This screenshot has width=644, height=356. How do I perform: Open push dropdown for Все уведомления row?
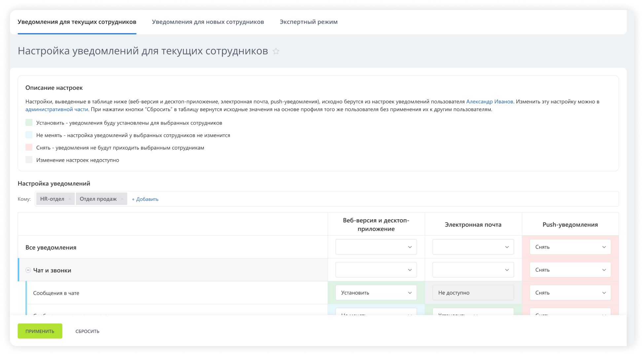(570, 247)
